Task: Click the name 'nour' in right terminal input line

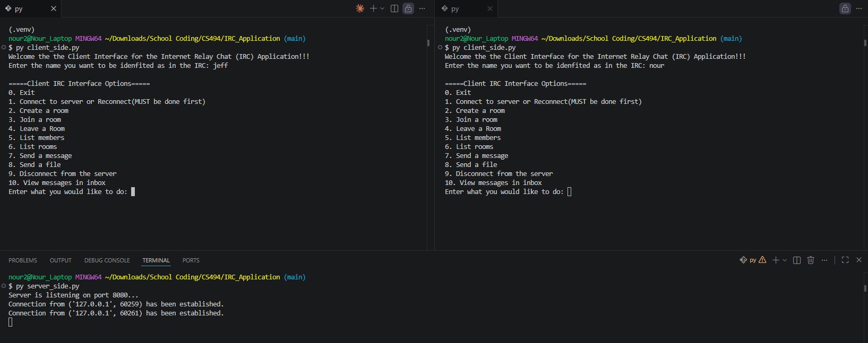Action: click(657, 66)
